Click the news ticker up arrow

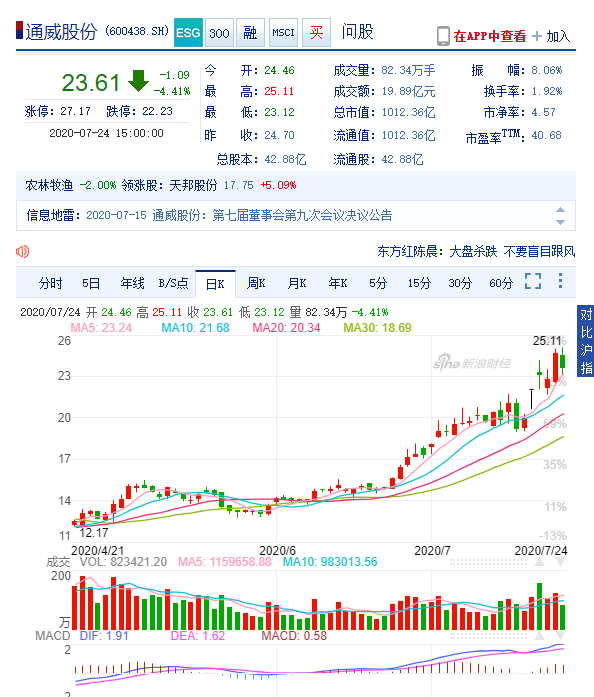point(560,209)
